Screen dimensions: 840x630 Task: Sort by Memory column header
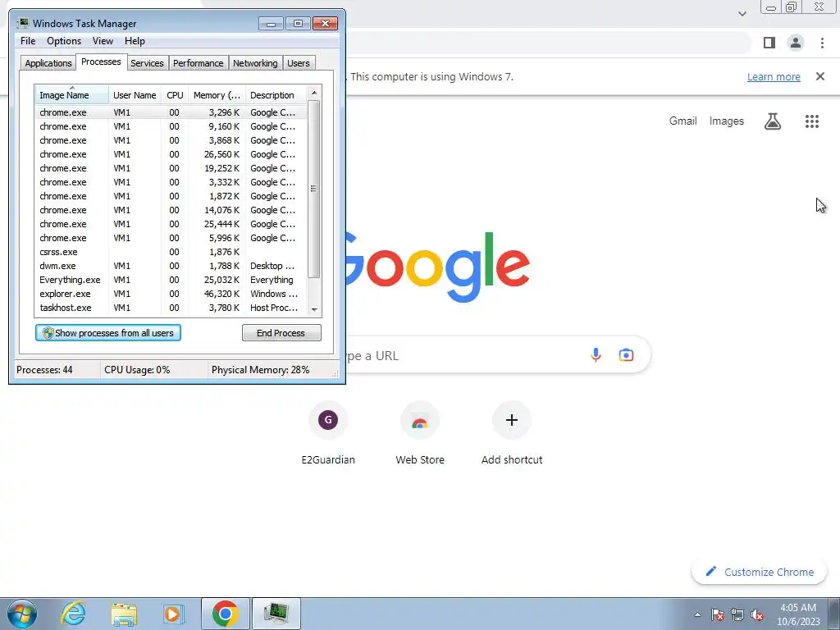pos(217,95)
